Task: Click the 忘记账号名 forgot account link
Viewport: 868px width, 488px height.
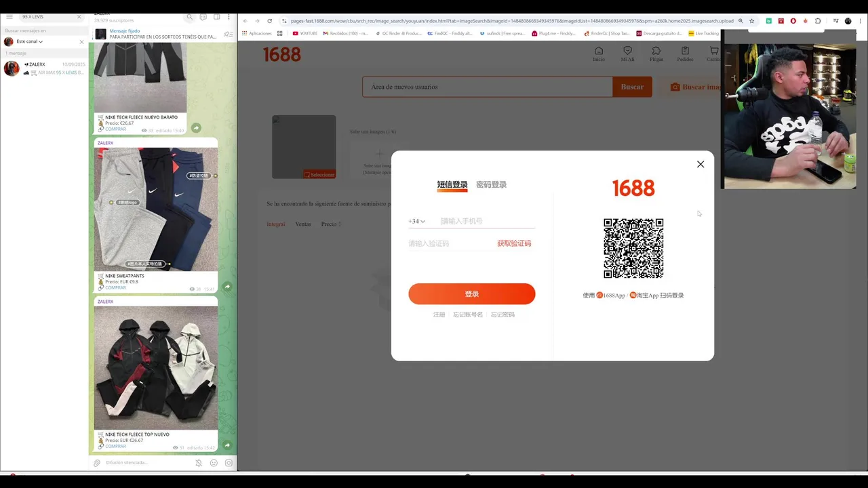Action: click(468, 314)
